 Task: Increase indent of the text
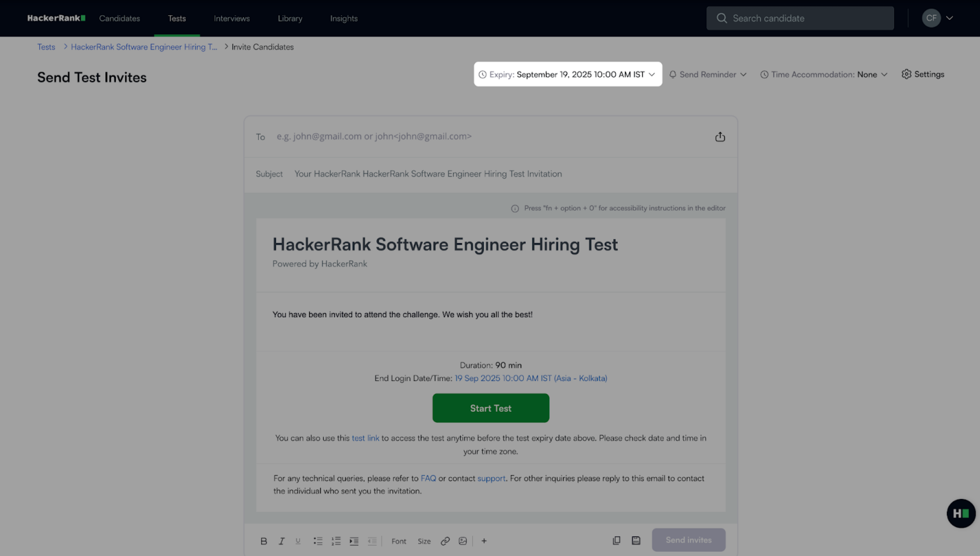click(x=354, y=541)
